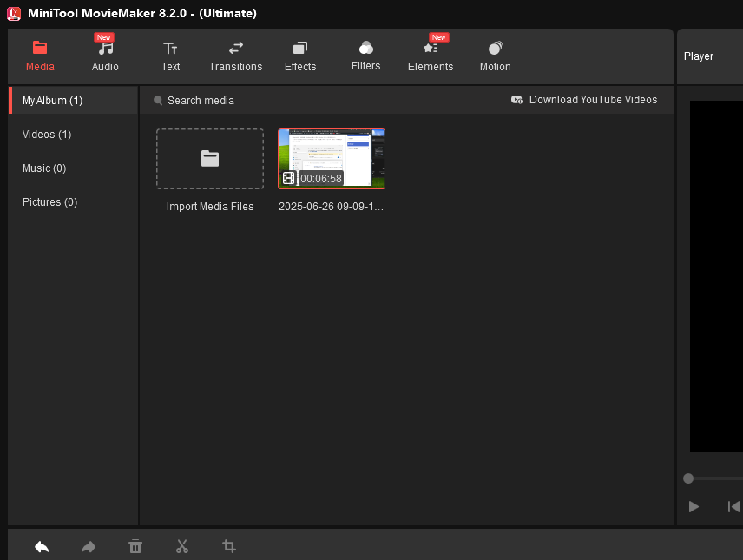This screenshot has height=560, width=743.
Task: Open the Motion tab
Action: click(495, 56)
